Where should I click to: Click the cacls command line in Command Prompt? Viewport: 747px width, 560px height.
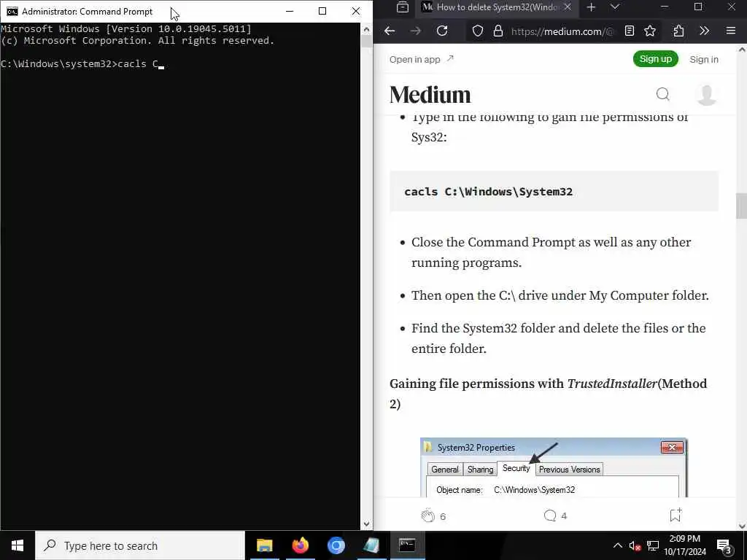(x=82, y=64)
